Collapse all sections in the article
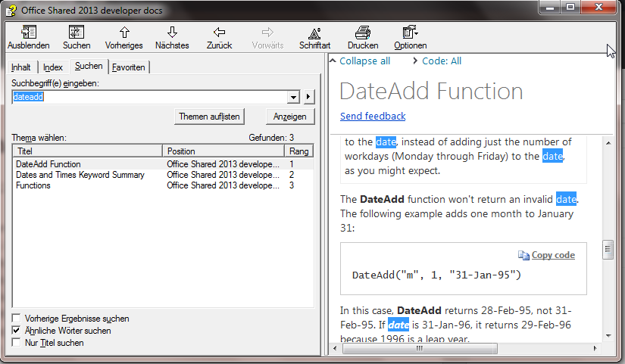The height and width of the screenshot is (364, 625). (x=360, y=61)
